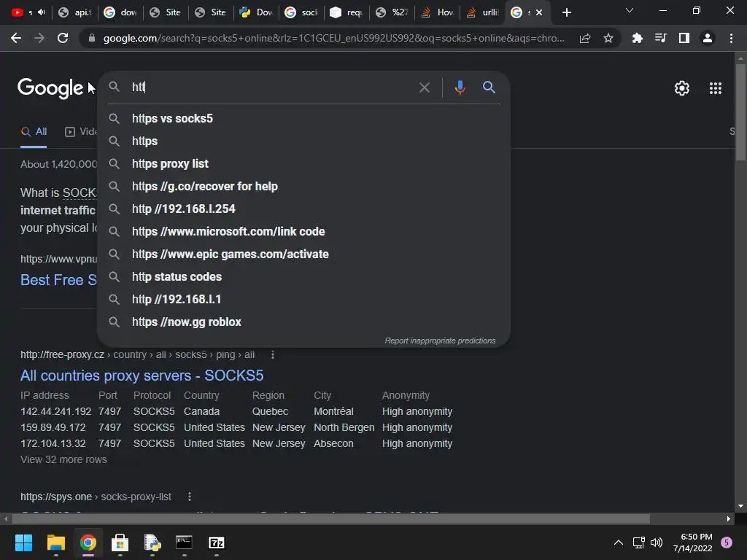Share this page from address bar

click(x=585, y=38)
